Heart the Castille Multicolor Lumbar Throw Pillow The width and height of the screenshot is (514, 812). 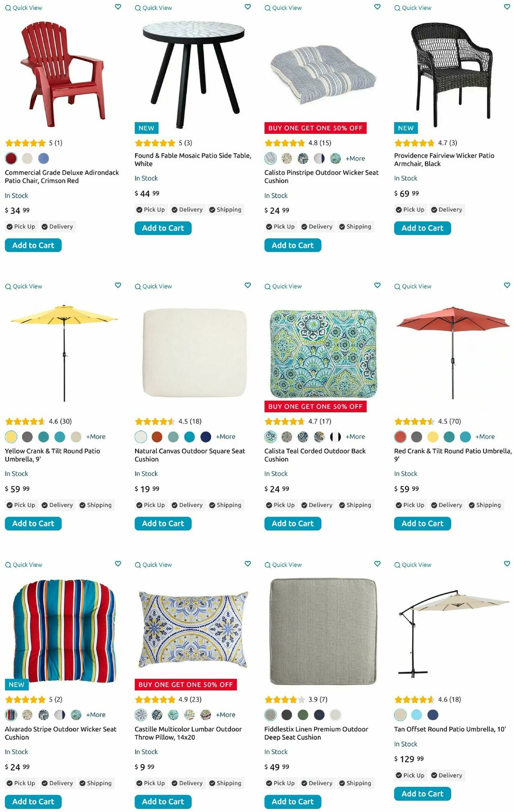click(248, 564)
